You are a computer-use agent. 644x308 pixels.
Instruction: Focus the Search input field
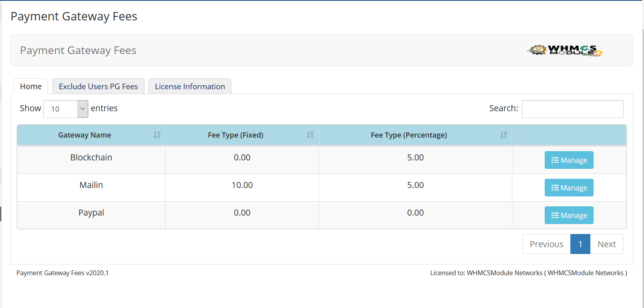(573, 109)
